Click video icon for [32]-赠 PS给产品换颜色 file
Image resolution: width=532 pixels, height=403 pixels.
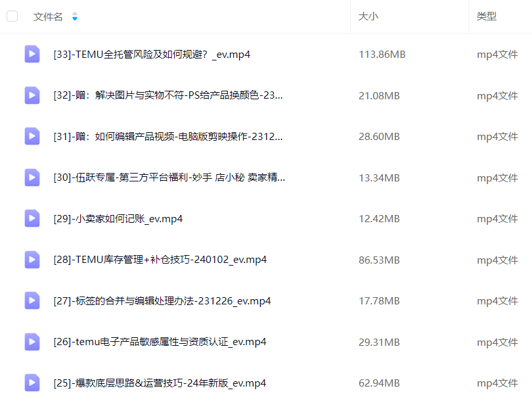coord(32,95)
